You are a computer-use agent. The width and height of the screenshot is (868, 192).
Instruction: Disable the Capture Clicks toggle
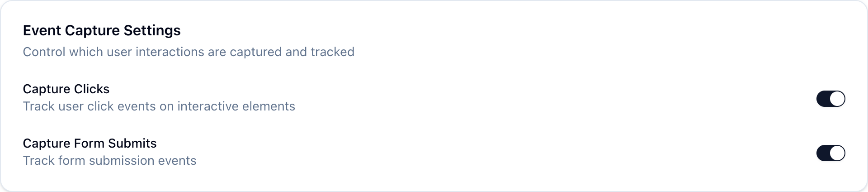[830, 99]
